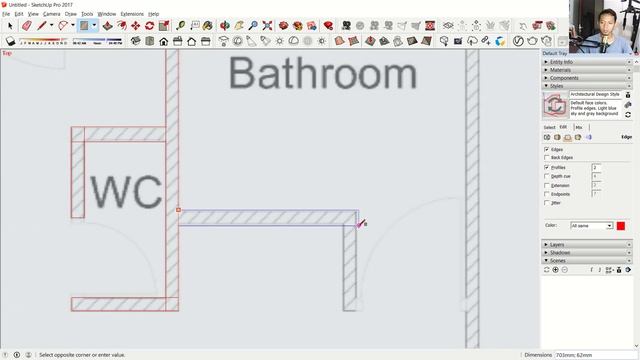The width and height of the screenshot is (640, 360).
Task: Open the File menu
Action: point(6,14)
